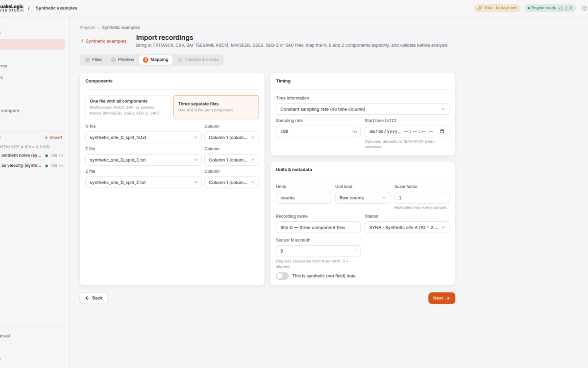This screenshot has height=368, width=588.
Task: Open the N file dropdown
Action: [144, 137]
